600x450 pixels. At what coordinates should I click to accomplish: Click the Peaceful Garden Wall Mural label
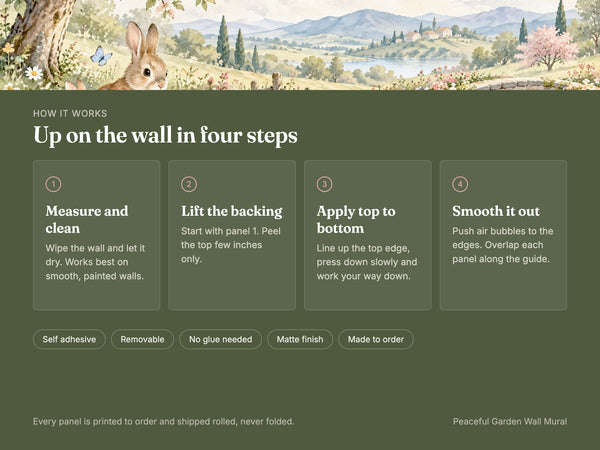(510, 421)
